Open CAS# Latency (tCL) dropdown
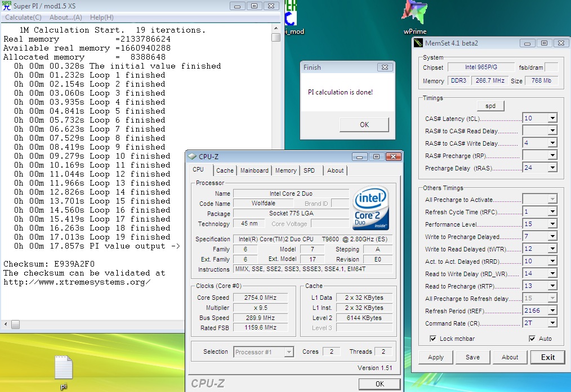 [552, 118]
